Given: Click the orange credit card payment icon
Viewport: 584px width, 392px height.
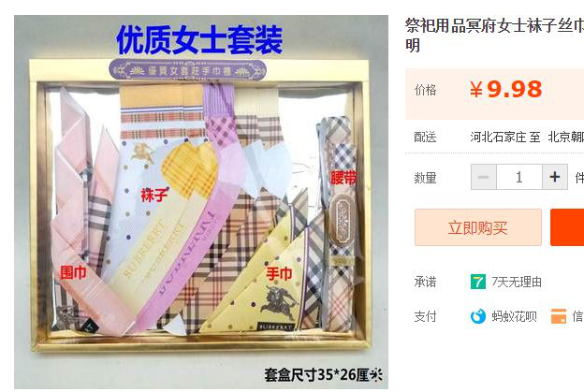Looking at the screenshot, I should click(559, 316).
